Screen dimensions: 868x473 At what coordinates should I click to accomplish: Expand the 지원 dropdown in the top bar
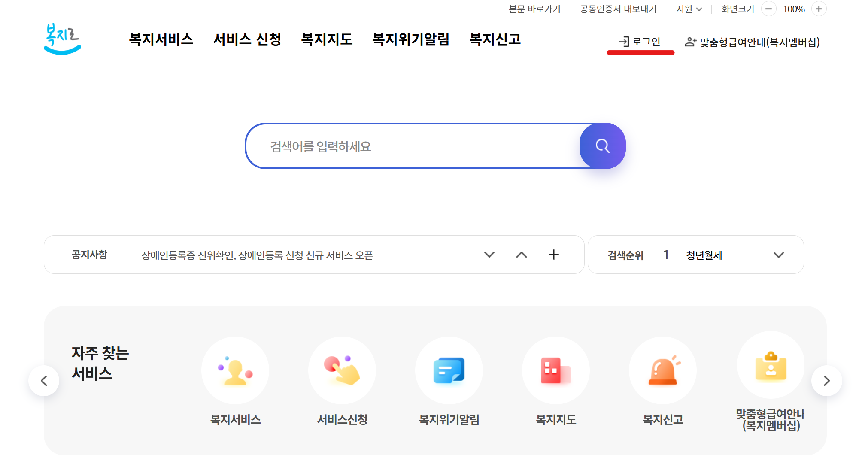689,9
